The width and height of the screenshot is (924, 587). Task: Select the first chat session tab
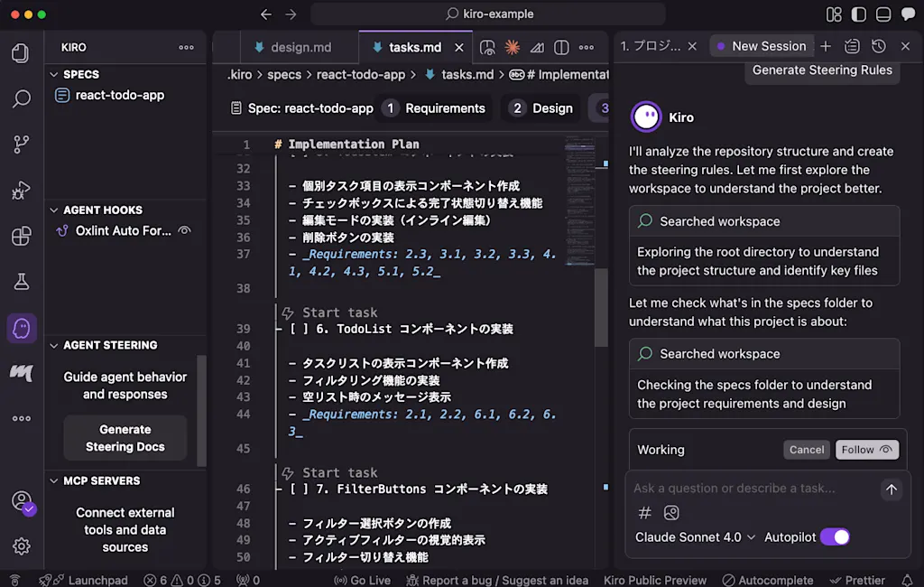(x=650, y=46)
